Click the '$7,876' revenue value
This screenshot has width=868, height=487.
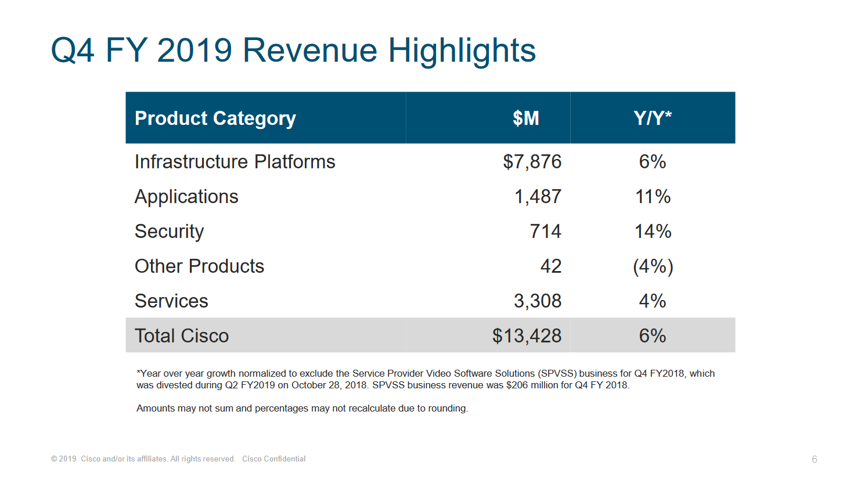point(532,161)
